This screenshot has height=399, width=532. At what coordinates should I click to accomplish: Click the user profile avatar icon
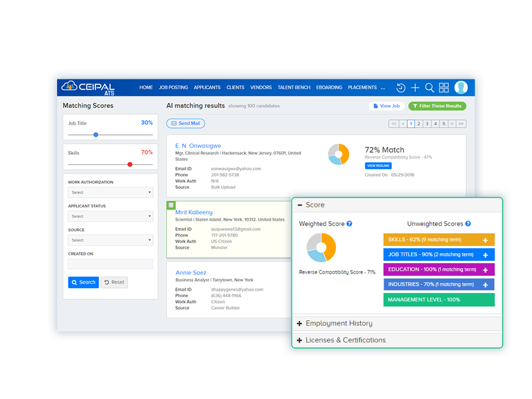[x=461, y=88]
